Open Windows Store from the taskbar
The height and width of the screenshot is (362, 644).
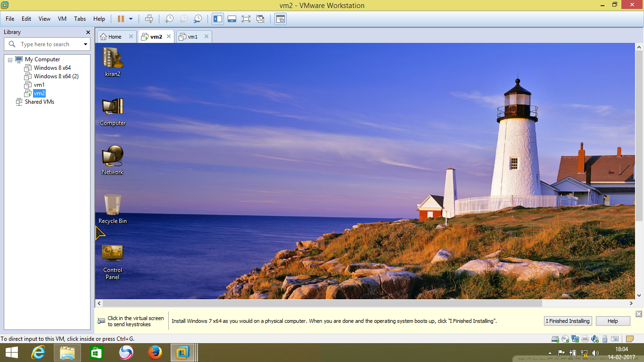pos(97,353)
